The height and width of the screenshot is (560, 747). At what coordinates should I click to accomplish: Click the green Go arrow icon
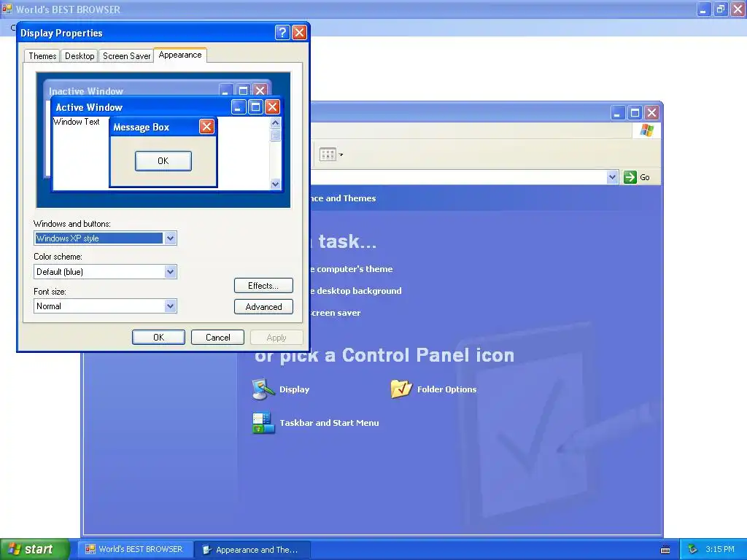tap(630, 177)
